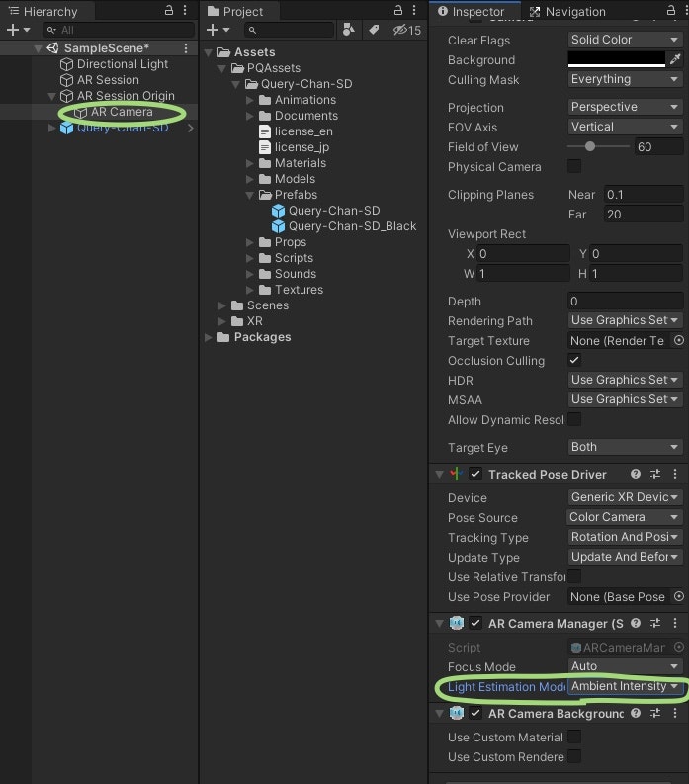
Task: Click the Hierarchy search field
Action: click(119, 30)
